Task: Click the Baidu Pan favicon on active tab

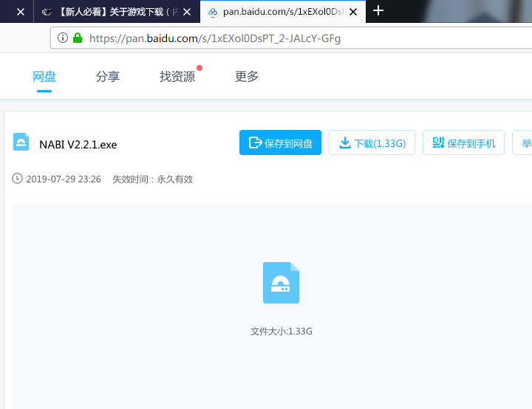Action: pyautogui.click(x=213, y=13)
